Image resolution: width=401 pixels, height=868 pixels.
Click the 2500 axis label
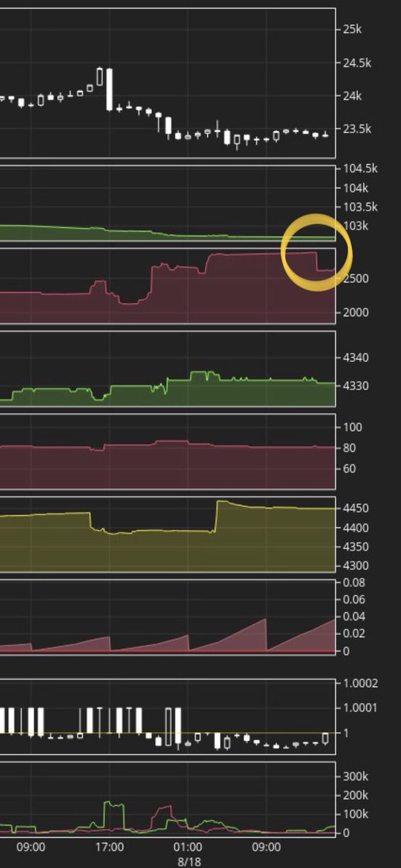tap(355, 278)
